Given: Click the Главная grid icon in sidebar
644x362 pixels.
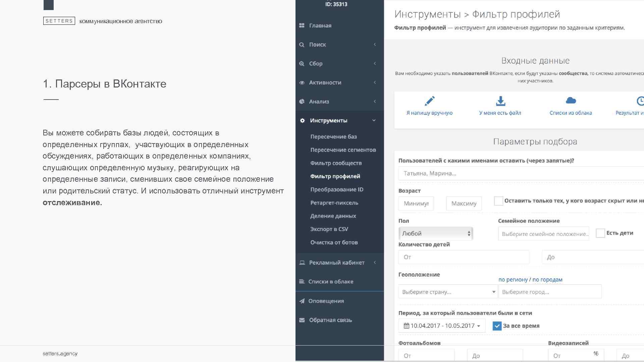Looking at the screenshot, I should tap(302, 25).
